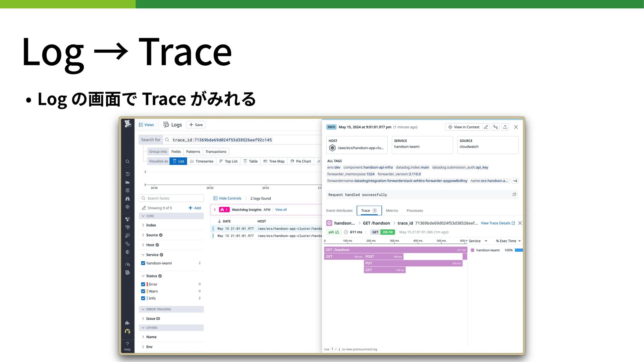
Task: Open View Trace Details link
Action: [498, 223]
